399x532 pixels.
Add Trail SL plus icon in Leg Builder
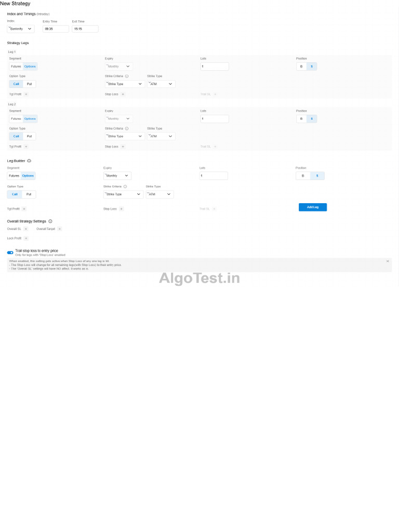click(x=214, y=209)
